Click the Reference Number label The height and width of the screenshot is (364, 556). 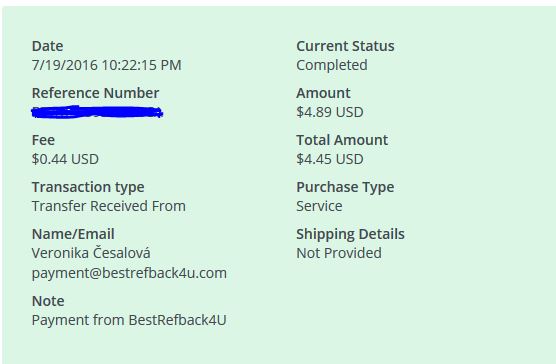(x=95, y=93)
